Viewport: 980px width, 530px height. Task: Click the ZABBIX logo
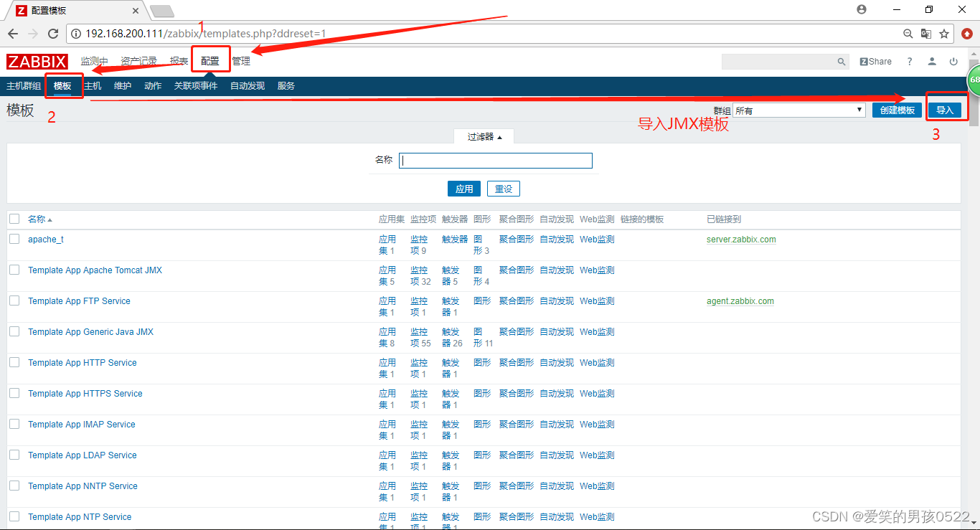[x=37, y=62]
